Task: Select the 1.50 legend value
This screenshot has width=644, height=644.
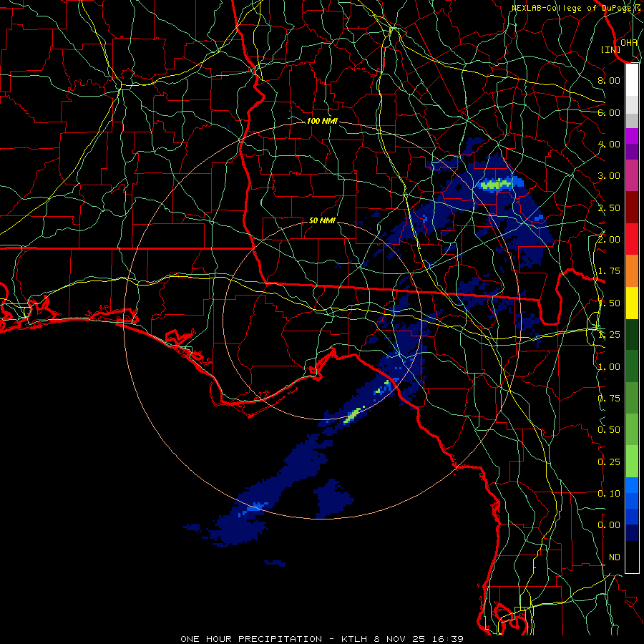Action: click(x=609, y=303)
